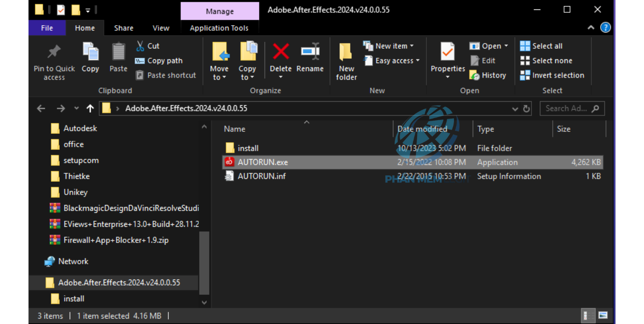Click Invert selection button
644x324 pixels.
coord(552,75)
